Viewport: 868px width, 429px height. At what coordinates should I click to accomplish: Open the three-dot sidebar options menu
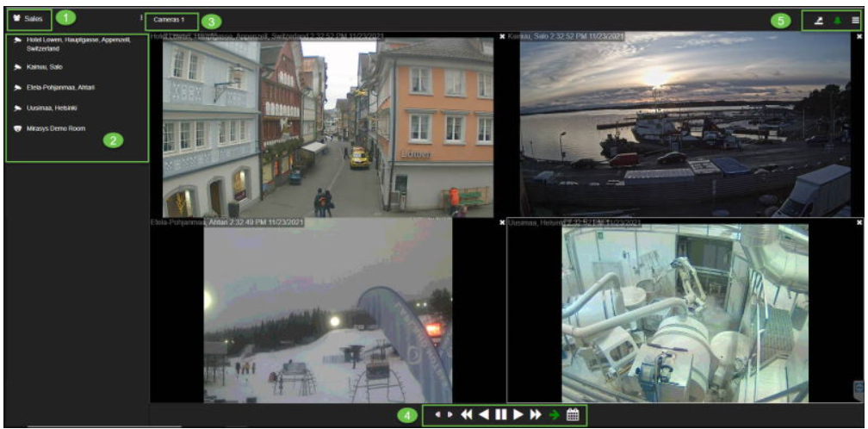(x=141, y=17)
